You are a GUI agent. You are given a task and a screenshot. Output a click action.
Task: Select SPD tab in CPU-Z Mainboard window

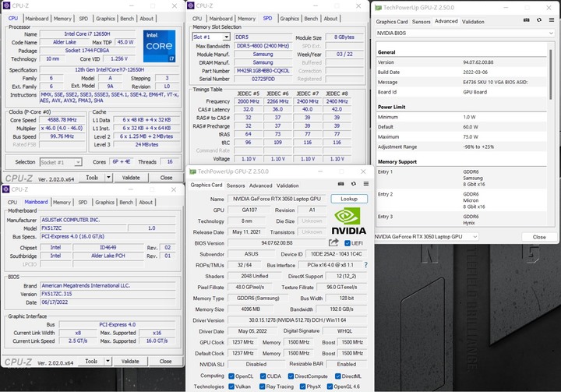pyautogui.click(x=83, y=203)
